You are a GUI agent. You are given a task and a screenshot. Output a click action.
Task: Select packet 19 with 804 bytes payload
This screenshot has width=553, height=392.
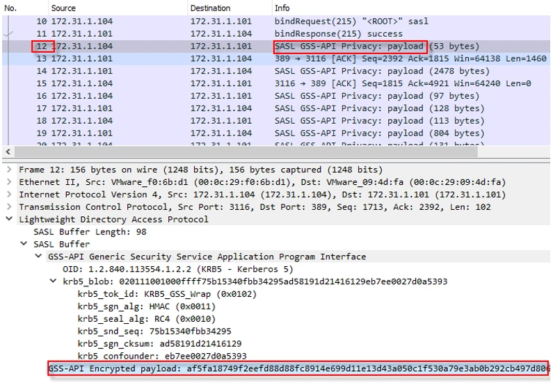pyautogui.click(x=209, y=133)
